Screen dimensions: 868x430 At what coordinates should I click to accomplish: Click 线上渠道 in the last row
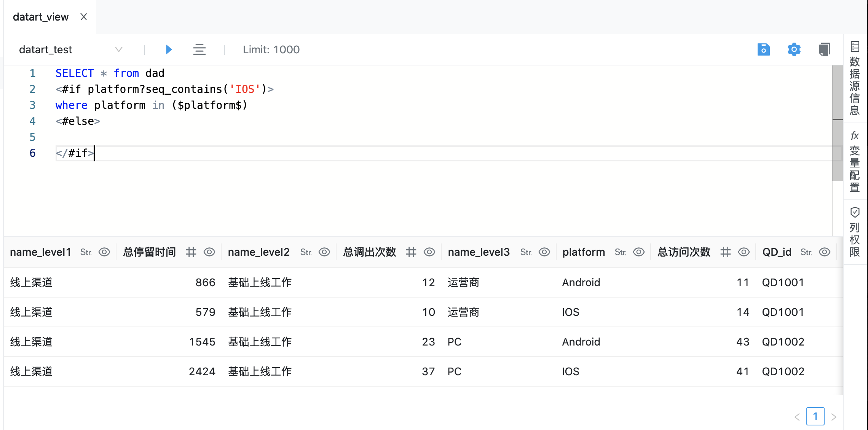point(31,371)
